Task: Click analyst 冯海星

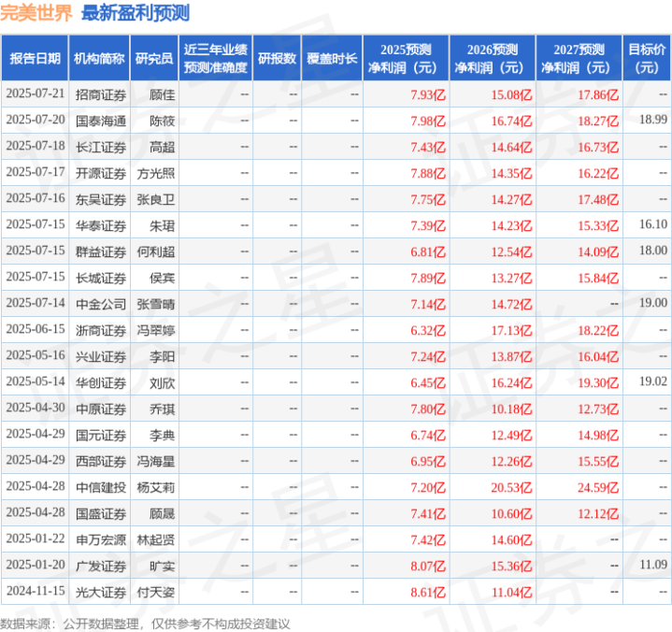Action: pos(155,461)
